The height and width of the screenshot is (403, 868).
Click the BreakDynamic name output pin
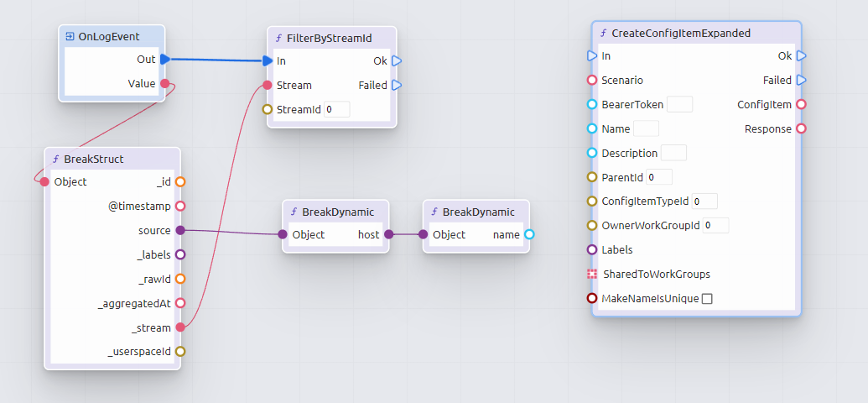tap(529, 235)
